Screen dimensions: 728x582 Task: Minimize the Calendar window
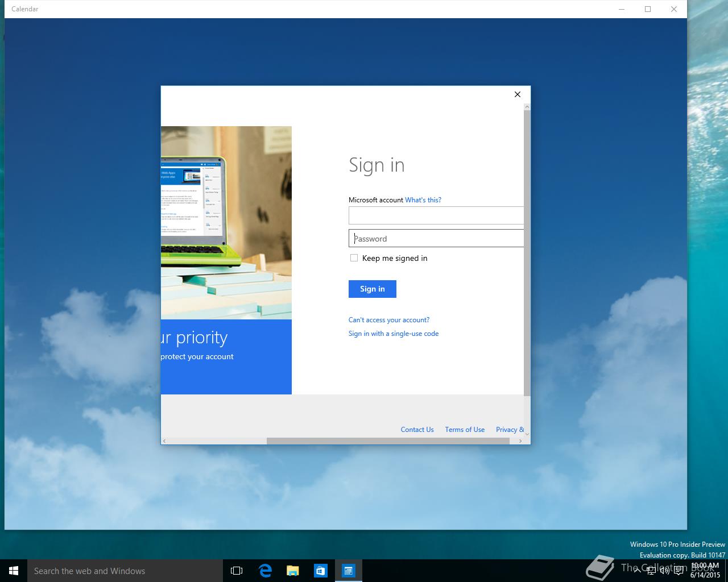(622, 9)
